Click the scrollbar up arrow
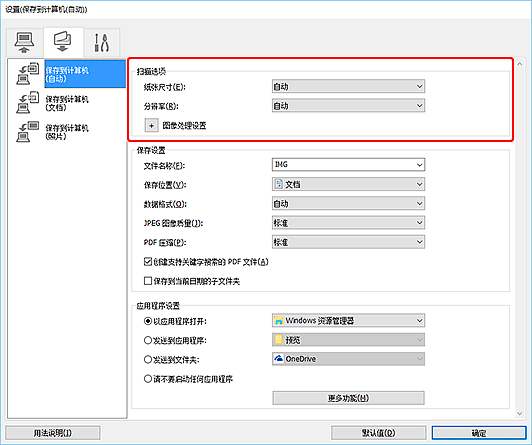 coord(519,63)
